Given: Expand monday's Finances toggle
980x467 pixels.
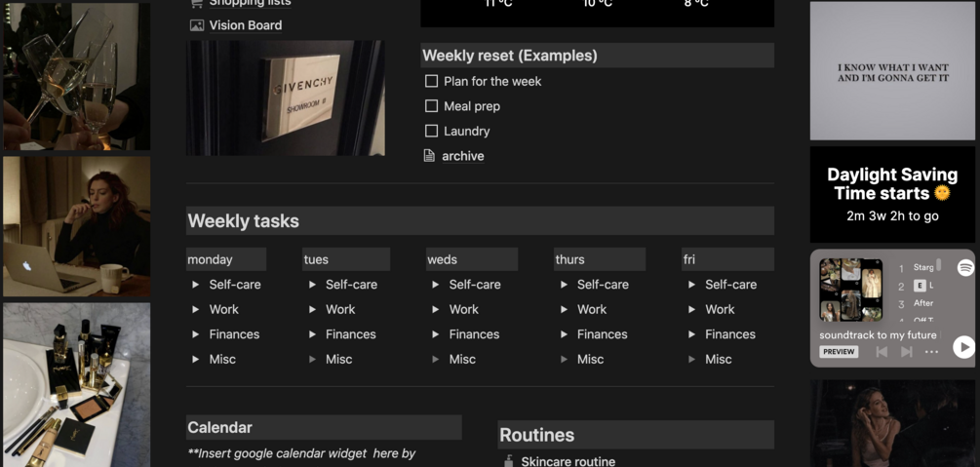Looking at the screenshot, I should point(196,334).
